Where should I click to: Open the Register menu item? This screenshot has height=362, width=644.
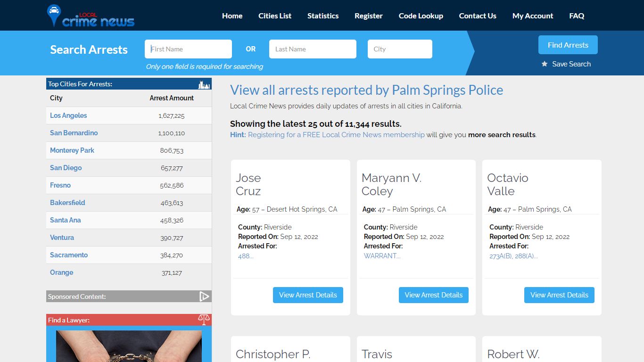click(x=369, y=16)
